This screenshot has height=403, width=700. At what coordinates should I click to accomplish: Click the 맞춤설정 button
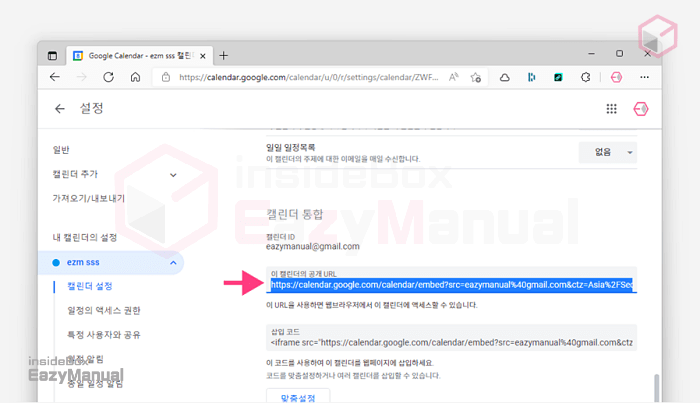[x=298, y=396]
